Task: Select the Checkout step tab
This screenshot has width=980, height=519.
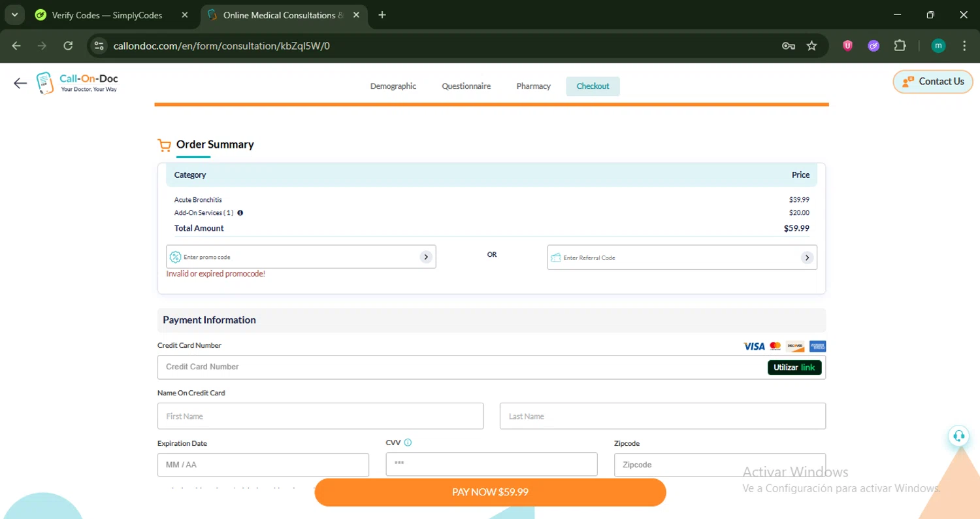Action: [593, 86]
